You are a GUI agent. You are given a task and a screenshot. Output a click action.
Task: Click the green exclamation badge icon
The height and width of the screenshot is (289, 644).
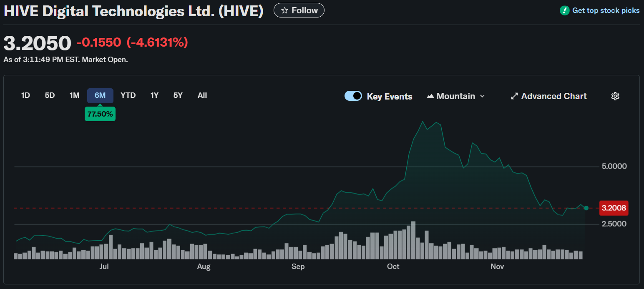tap(564, 10)
